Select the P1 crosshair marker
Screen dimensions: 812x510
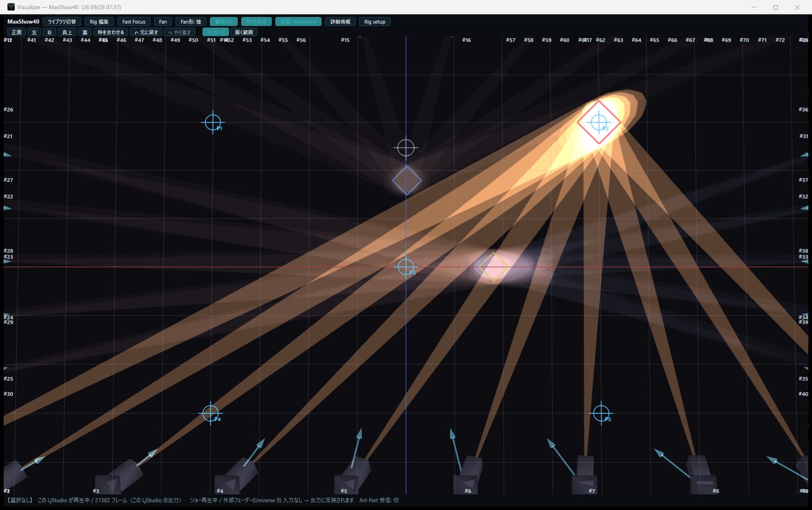coord(213,122)
